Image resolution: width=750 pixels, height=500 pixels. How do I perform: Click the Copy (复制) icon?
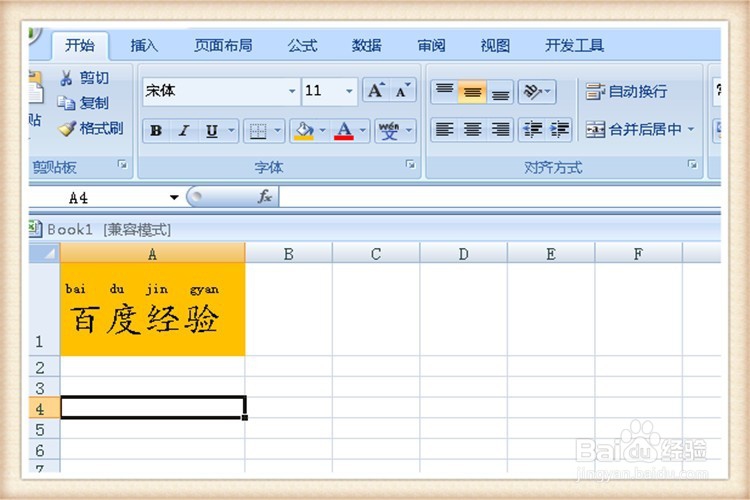click(x=66, y=103)
